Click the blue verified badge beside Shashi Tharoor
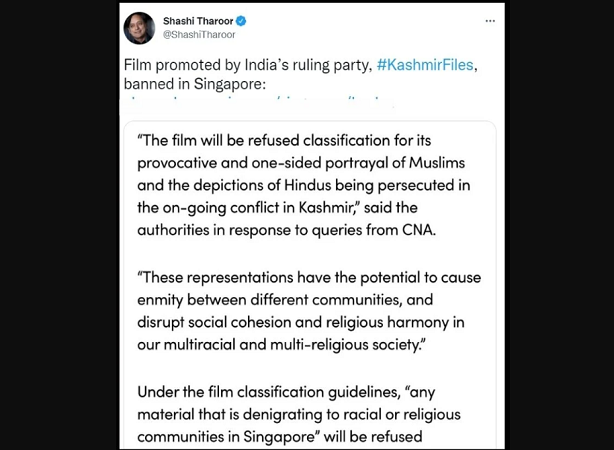 point(240,21)
